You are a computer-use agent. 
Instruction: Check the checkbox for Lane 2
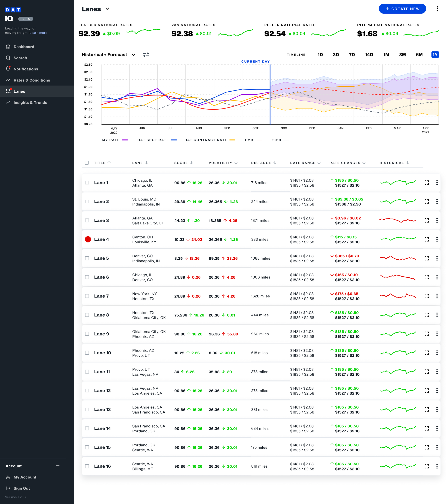(87, 201)
